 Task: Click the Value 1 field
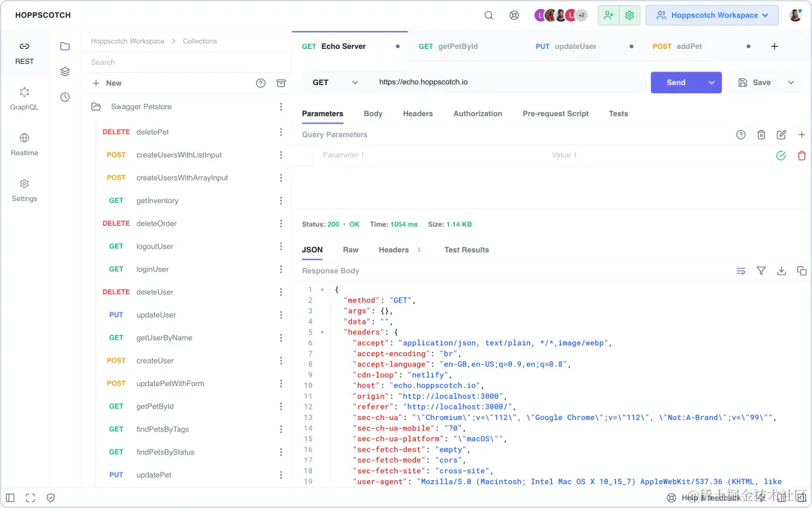click(656, 155)
